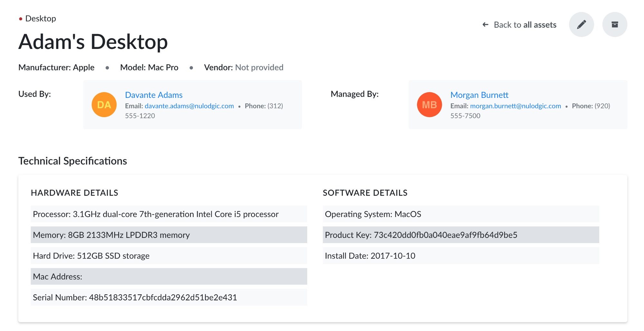This screenshot has height=331, width=644.
Task: Open Davante Adams profile link
Action: coord(154,95)
